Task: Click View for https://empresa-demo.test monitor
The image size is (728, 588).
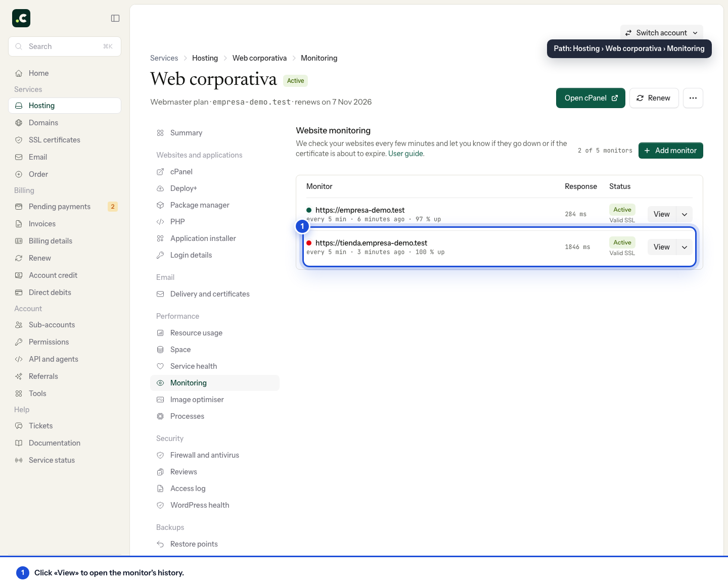Action: [662, 214]
